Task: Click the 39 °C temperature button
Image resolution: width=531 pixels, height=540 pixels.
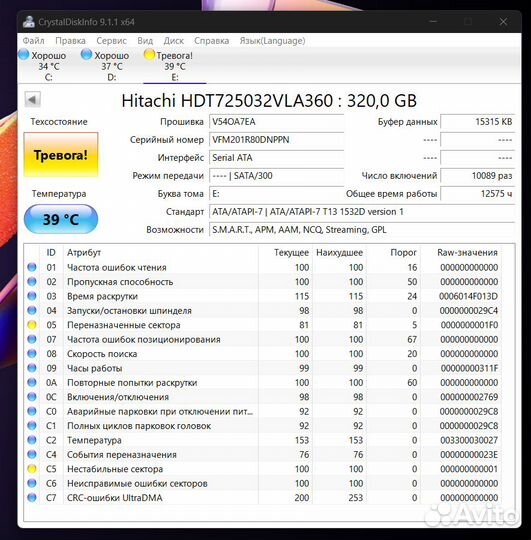Action: tap(61, 219)
